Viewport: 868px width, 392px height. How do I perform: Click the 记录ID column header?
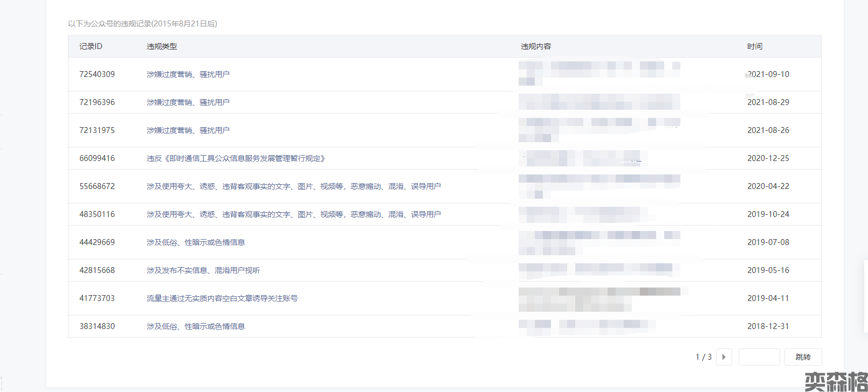[x=91, y=46]
